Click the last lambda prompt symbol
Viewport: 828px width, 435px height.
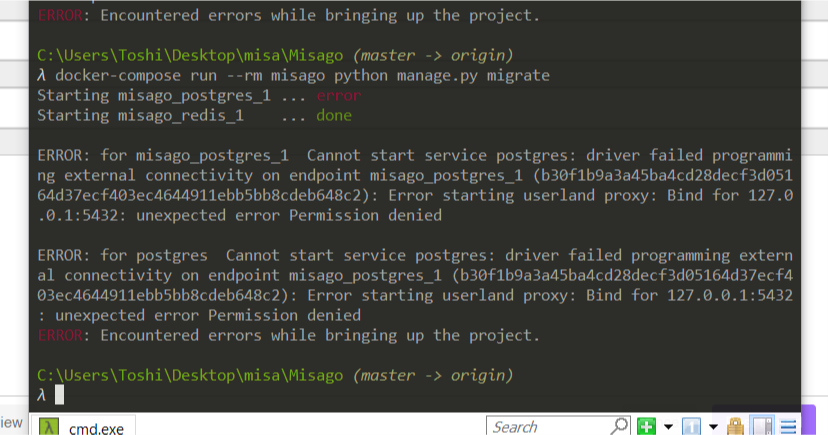(41, 395)
